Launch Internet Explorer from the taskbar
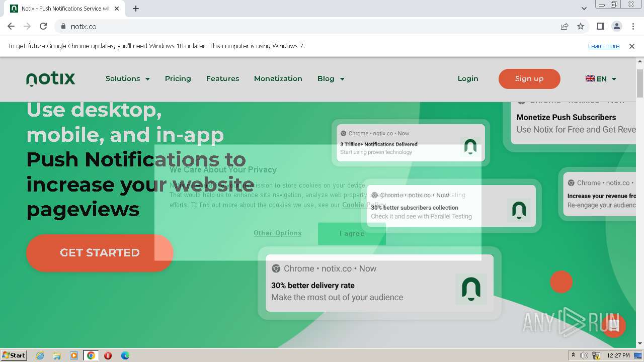644x362 pixels. click(40, 355)
